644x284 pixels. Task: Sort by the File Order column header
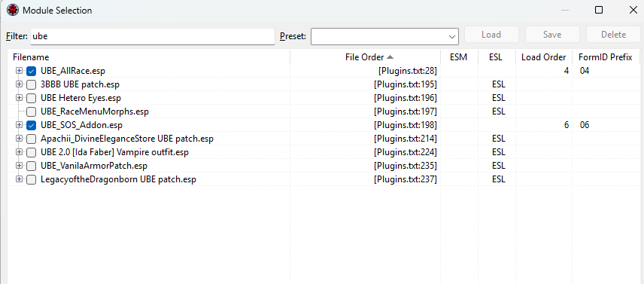tap(365, 57)
